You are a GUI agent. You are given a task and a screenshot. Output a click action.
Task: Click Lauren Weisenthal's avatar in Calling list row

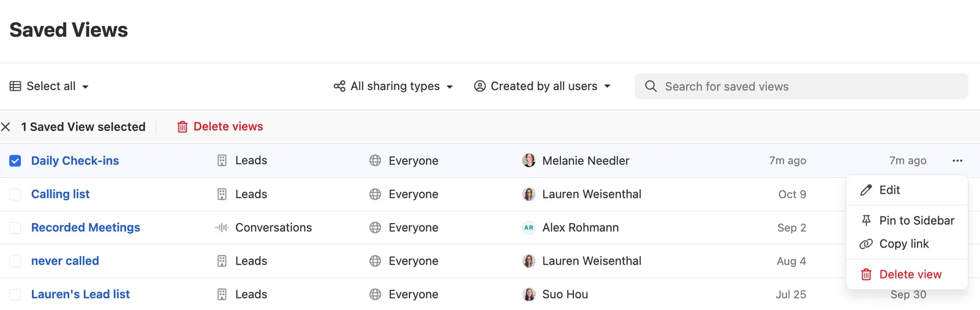coord(529,194)
